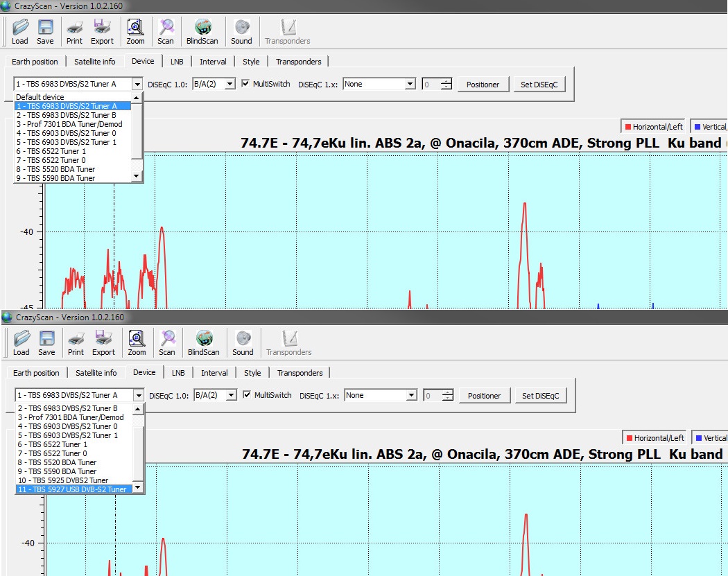The width and height of the screenshot is (728, 576).
Task: Click Load icon in bottom window toolbar
Action: (21, 338)
